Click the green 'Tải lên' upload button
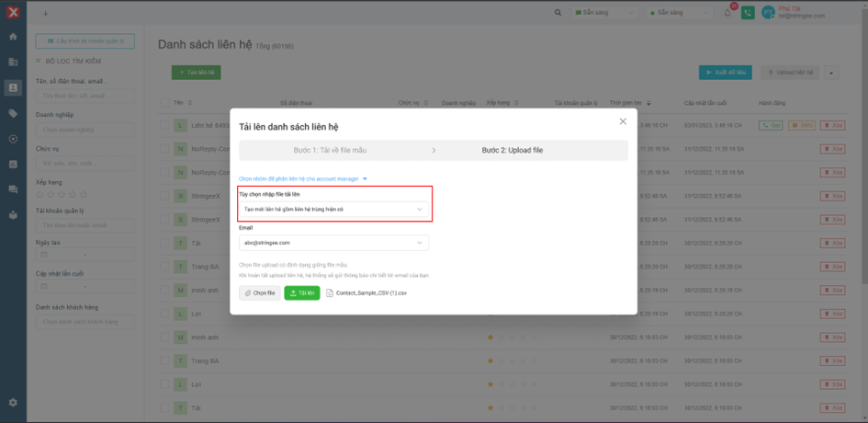This screenshot has height=423, width=868. coord(302,293)
